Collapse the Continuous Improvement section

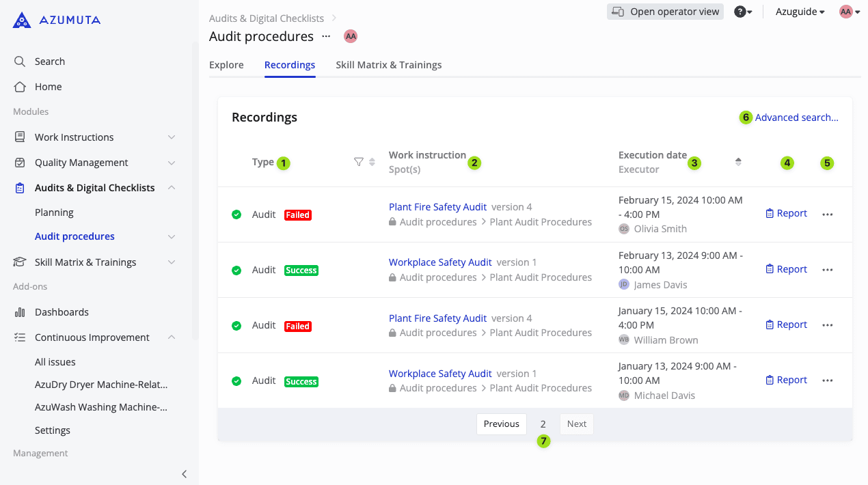(171, 337)
